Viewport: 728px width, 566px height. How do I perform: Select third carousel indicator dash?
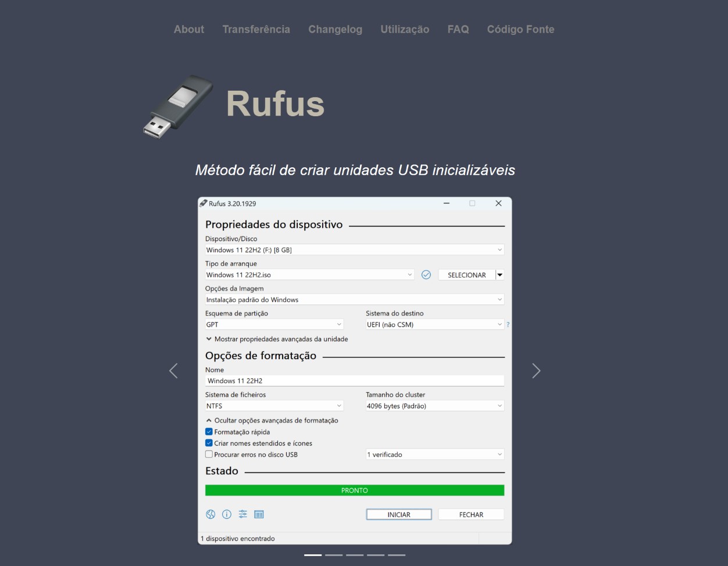click(x=355, y=555)
